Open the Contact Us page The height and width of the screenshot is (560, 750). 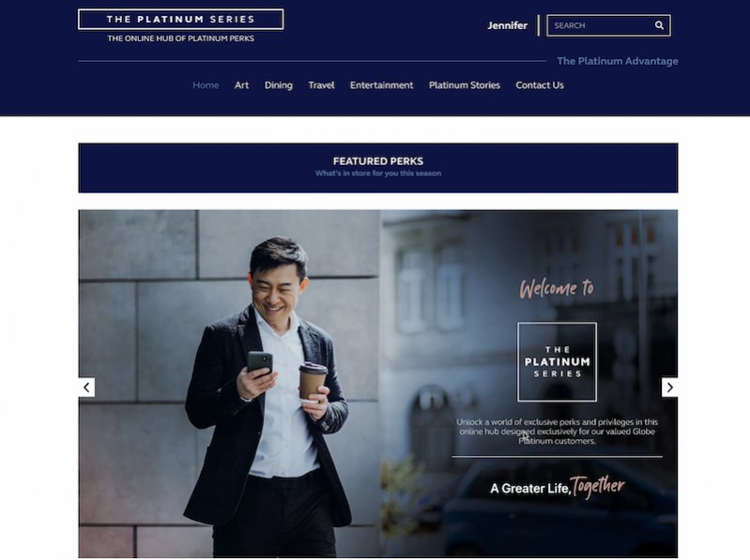point(540,85)
